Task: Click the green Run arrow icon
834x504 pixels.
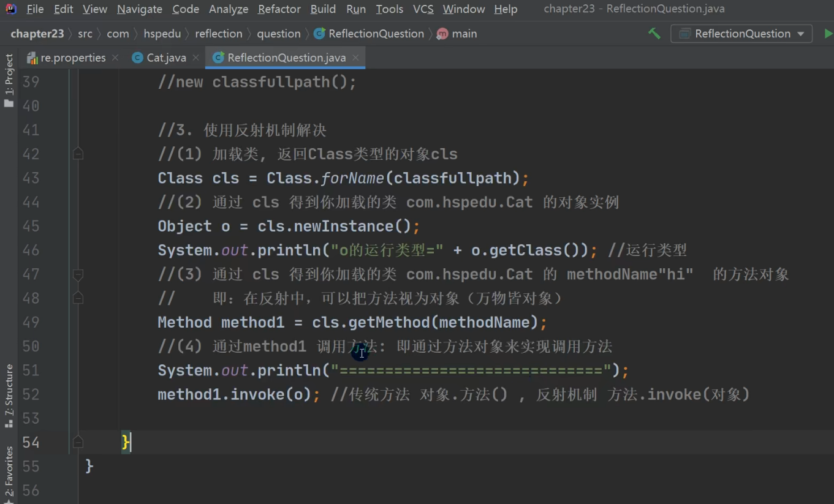Action: [x=828, y=34]
